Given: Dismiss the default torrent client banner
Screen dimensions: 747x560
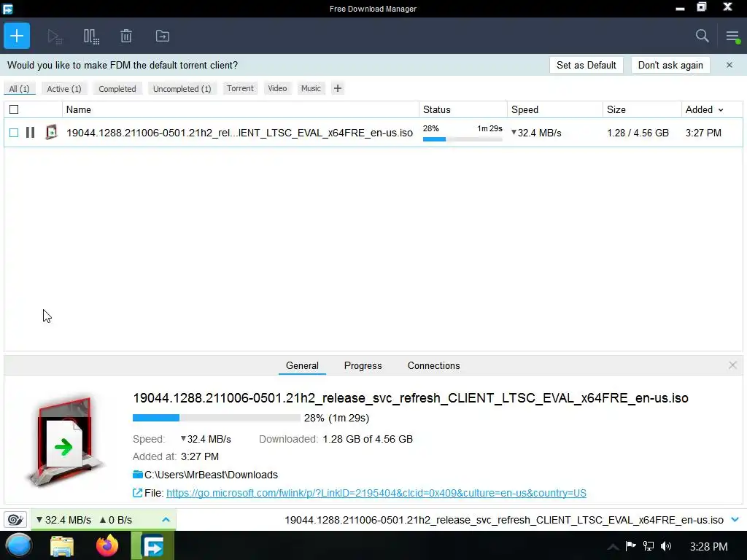Looking at the screenshot, I should [x=729, y=65].
